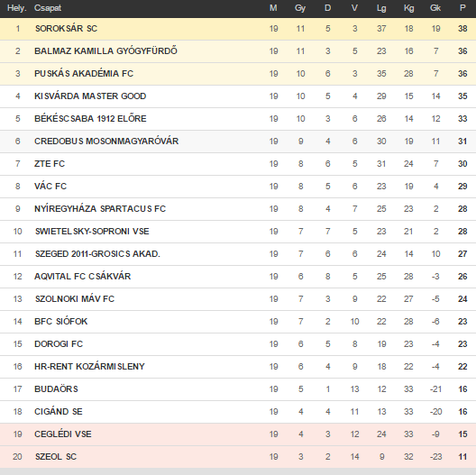Screen dimensions: 476x475
Task: Sort by the Gy wins column header
Action: (300, 8)
